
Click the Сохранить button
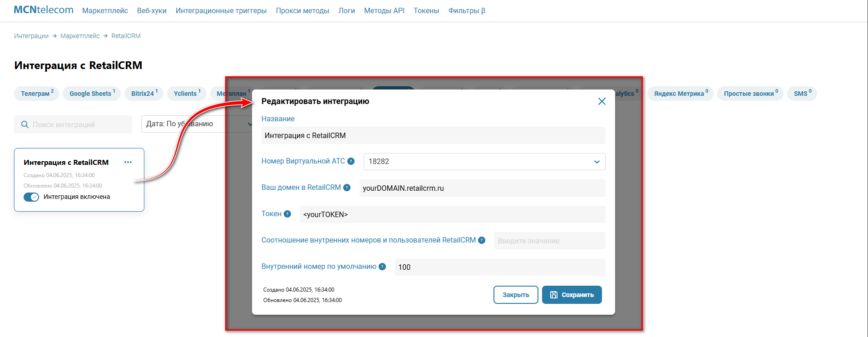point(572,295)
